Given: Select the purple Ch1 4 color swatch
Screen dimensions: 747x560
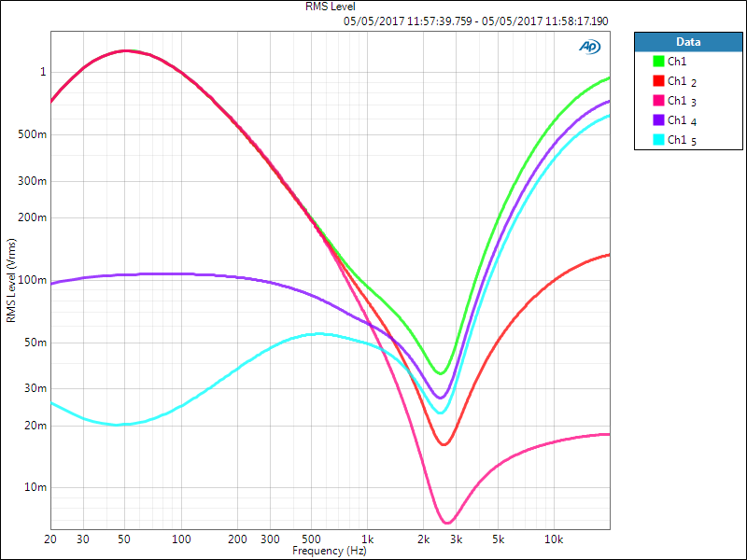Looking at the screenshot, I should click(x=658, y=120).
